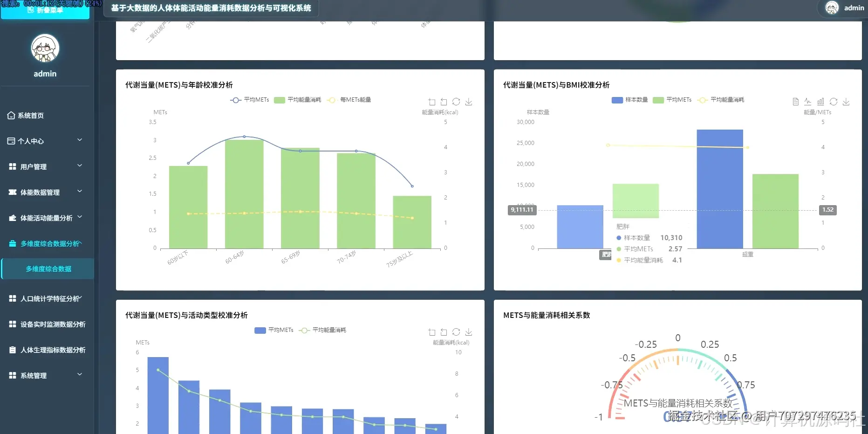The height and width of the screenshot is (434, 868).
Task: Switch BMI calibration chart to line type
Action: [808, 102]
